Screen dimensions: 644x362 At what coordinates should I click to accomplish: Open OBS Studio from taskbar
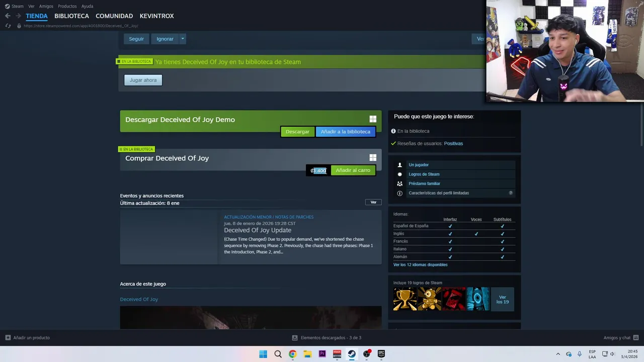click(x=367, y=354)
